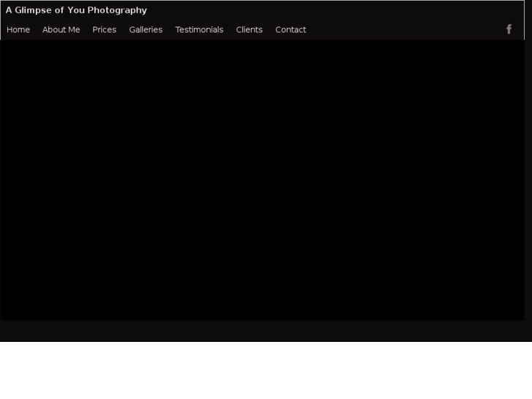Open the Clients page
This screenshot has height=399, width=532.
(250, 30)
